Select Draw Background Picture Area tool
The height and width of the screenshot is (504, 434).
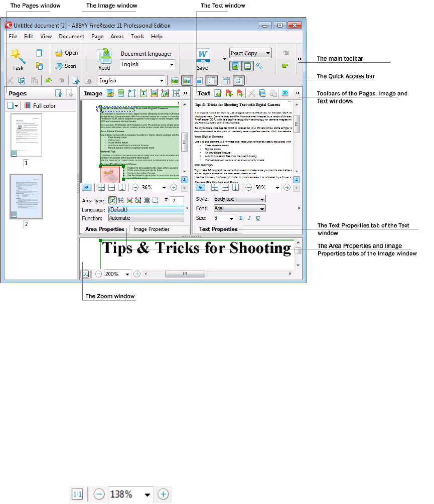pos(165,93)
